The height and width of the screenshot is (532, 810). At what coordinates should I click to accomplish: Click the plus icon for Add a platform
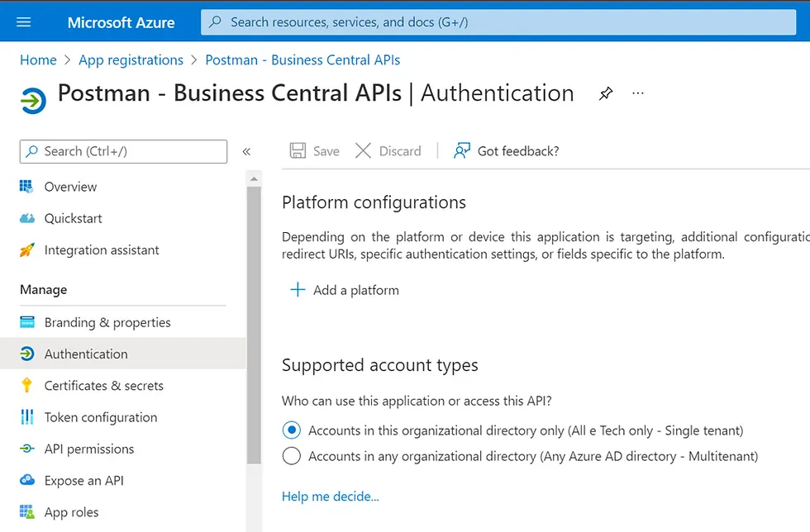(298, 289)
